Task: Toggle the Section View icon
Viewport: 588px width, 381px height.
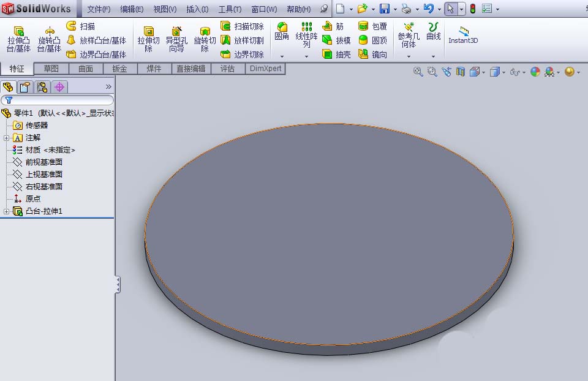Action: pyautogui.click(x=460, y=72)
